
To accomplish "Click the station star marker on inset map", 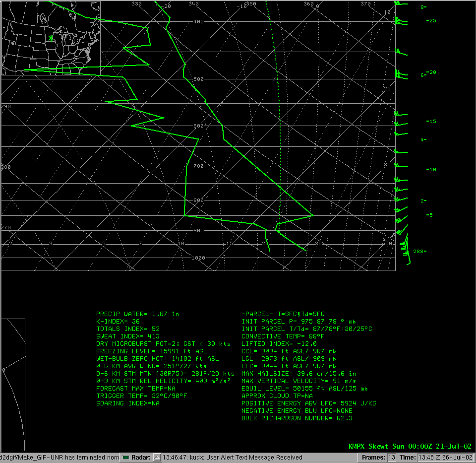I will (x=51, y=38).
